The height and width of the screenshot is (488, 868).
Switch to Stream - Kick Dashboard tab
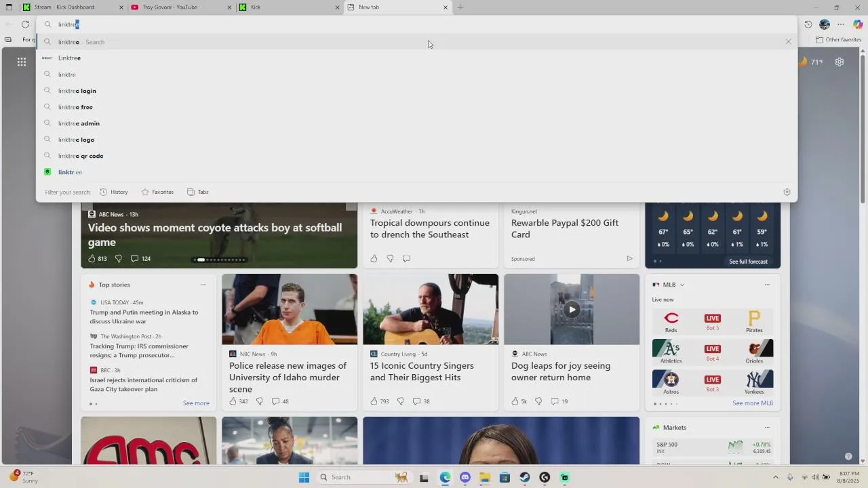tap(73, 7)
